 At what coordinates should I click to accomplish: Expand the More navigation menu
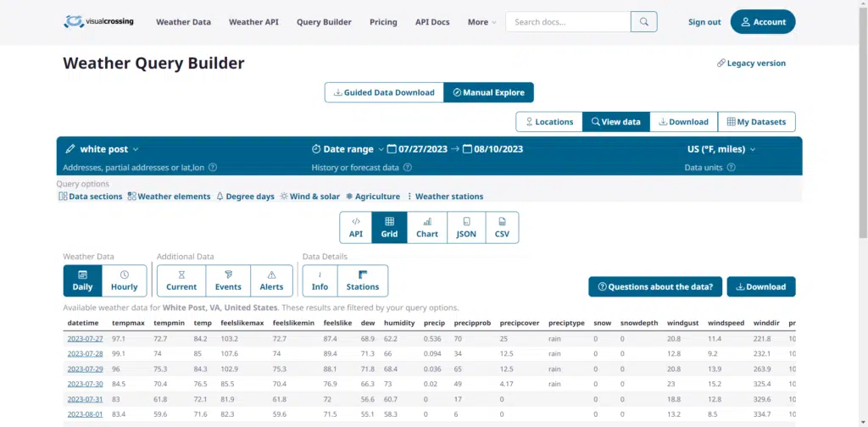(x=481, y=22)
